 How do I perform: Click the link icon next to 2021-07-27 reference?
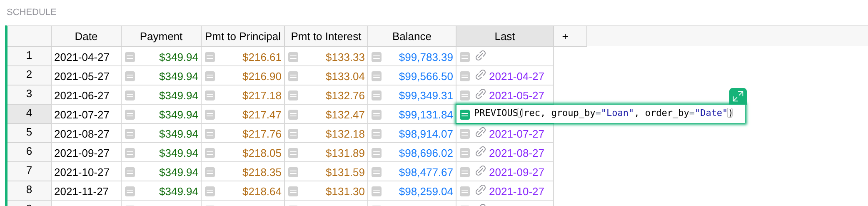pyautogui.click(x=481, y=132)
